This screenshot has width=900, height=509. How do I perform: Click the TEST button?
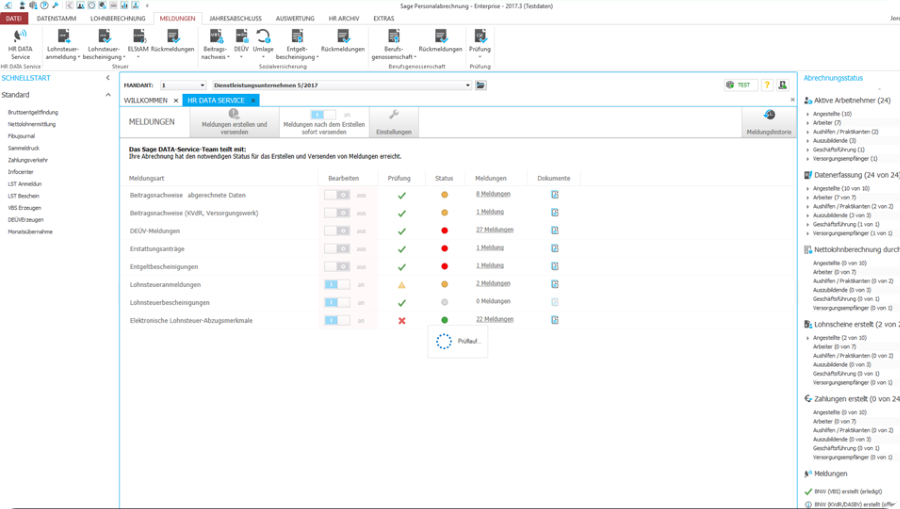point(740,85)
